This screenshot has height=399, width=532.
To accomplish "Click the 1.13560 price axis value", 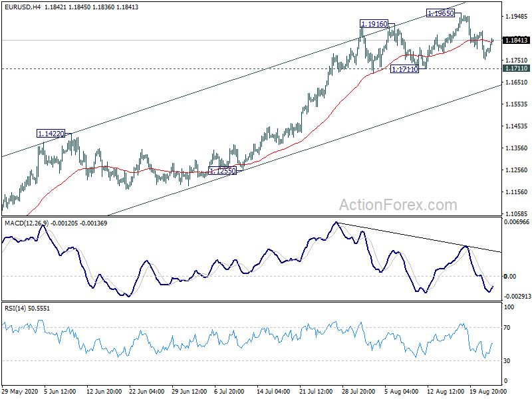I will (517, 148).
